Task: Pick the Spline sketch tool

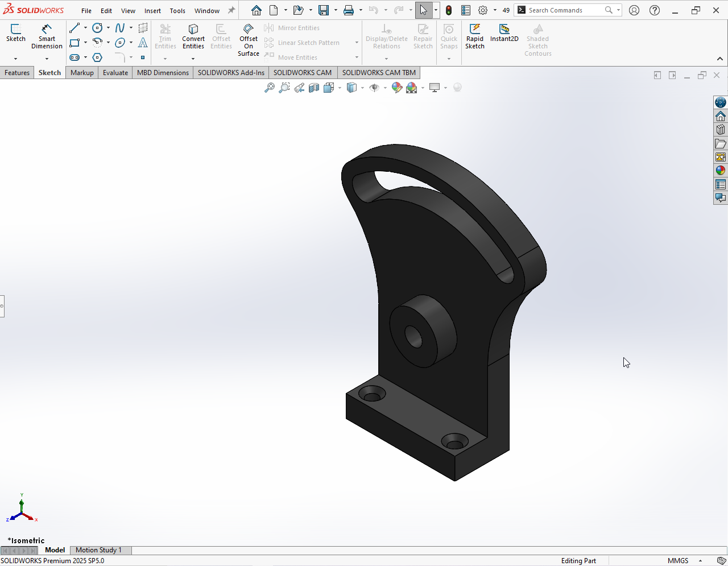Action: [x=120, y=28]
